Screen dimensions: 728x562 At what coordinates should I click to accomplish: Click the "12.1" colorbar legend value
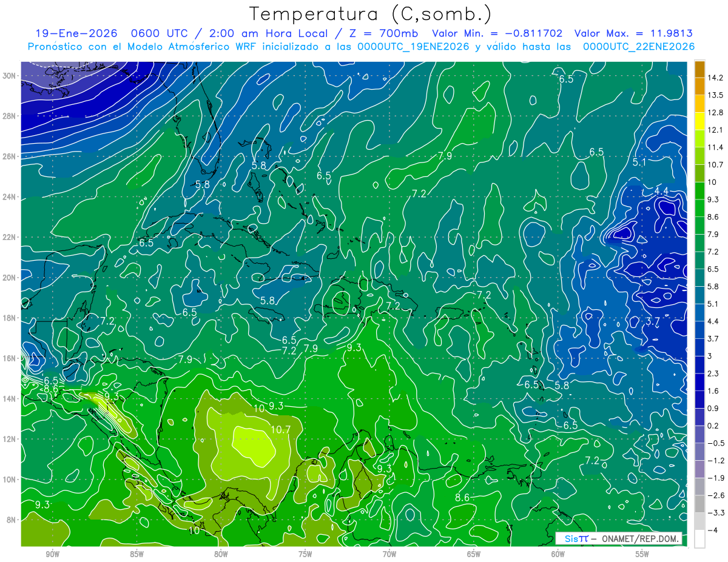coord(715,130)
